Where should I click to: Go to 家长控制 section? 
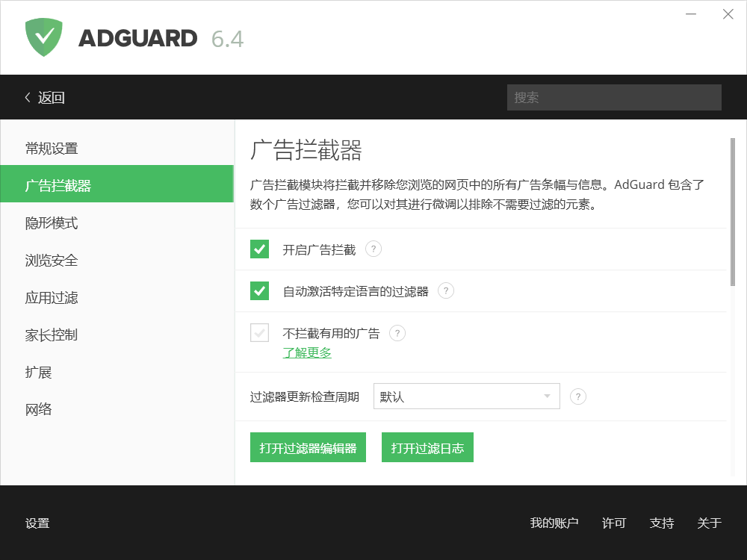(x=117, y=335)
